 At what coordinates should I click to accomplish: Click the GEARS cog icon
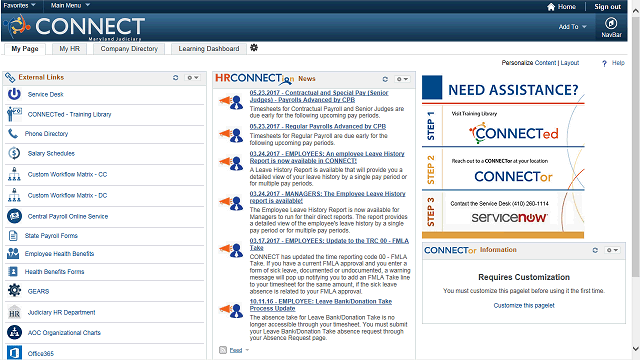(x=14, y=291)
